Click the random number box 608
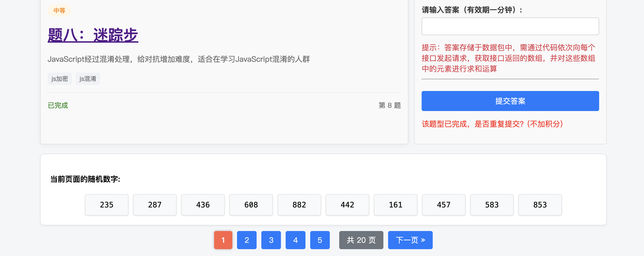Screen dimensions: 644x256 tap(251, 205)
